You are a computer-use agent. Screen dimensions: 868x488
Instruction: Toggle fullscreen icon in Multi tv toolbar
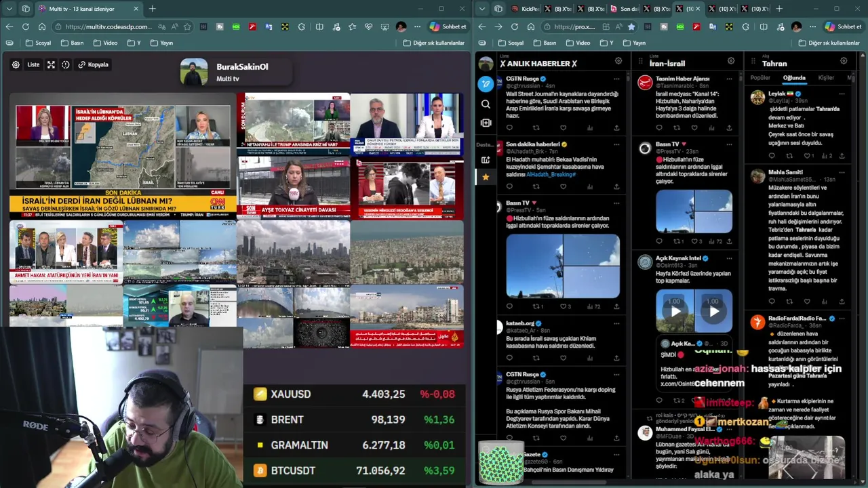(x=51, y=64)
